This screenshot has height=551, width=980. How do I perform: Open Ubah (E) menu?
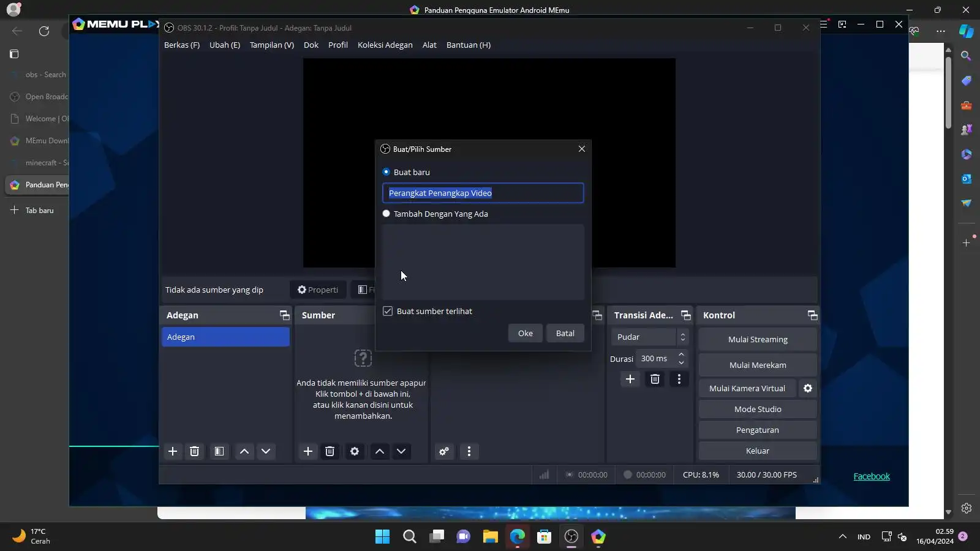point(225,45)
